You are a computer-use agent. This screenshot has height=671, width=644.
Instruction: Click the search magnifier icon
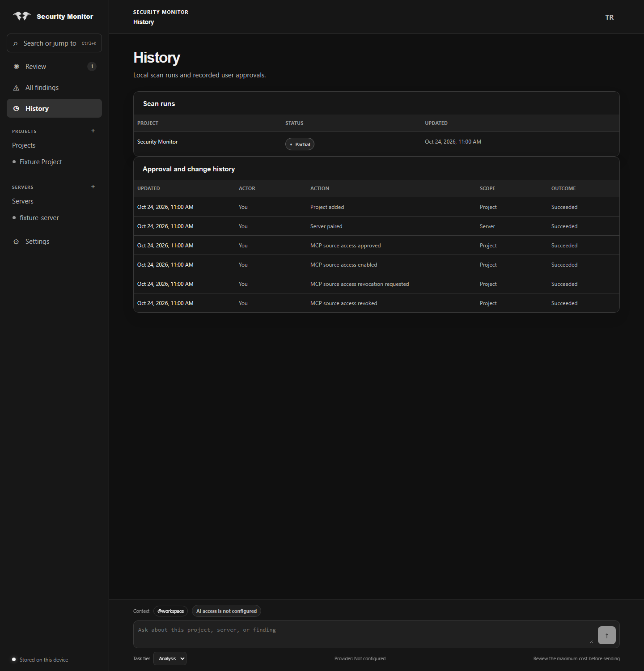[15, 43]
